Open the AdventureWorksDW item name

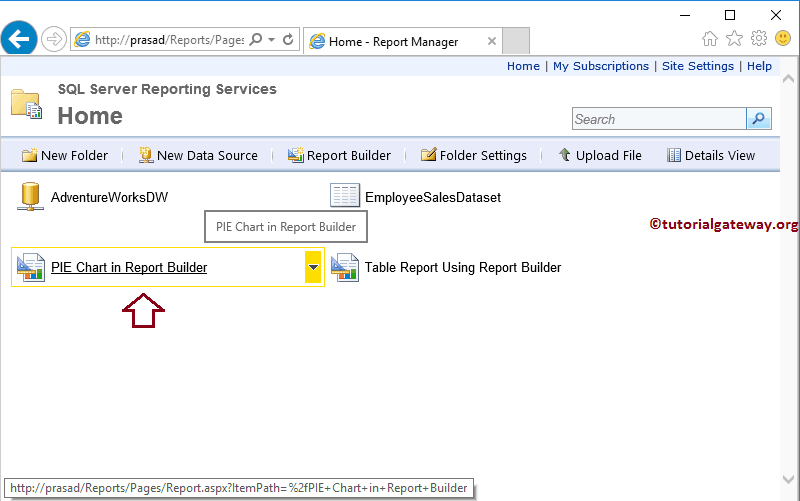[109, 197]
